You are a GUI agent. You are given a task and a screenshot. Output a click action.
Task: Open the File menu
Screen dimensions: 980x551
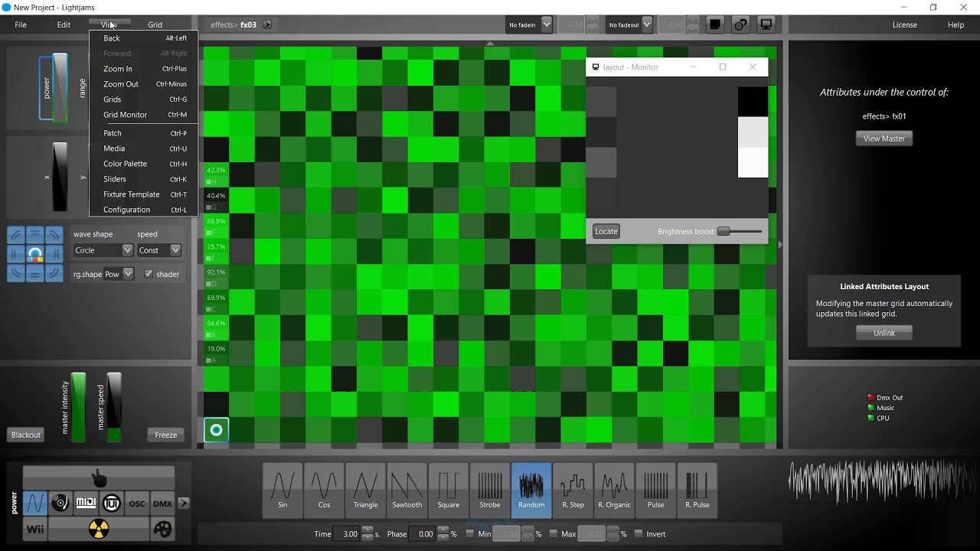(x=21, y=24)
